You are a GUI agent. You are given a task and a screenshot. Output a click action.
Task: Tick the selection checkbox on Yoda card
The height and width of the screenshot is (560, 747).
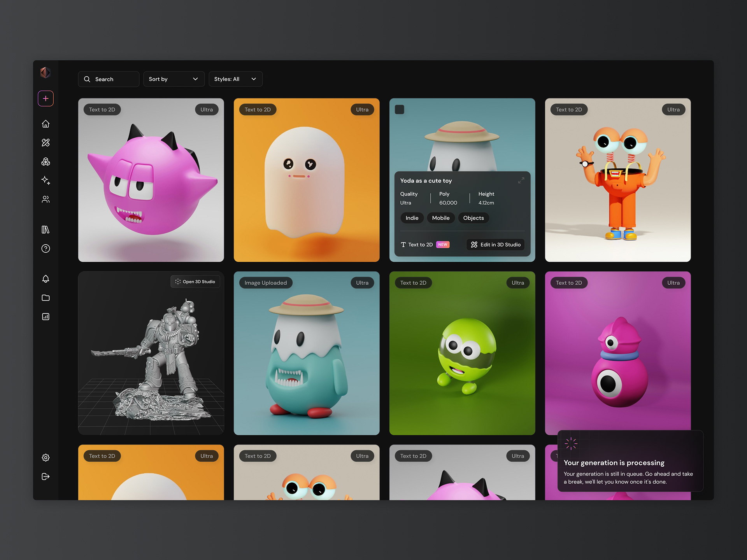click(400, 109)
